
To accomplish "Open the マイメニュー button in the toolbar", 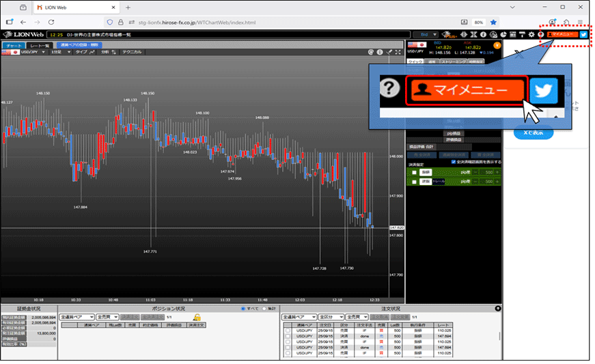I will [562, 33].
